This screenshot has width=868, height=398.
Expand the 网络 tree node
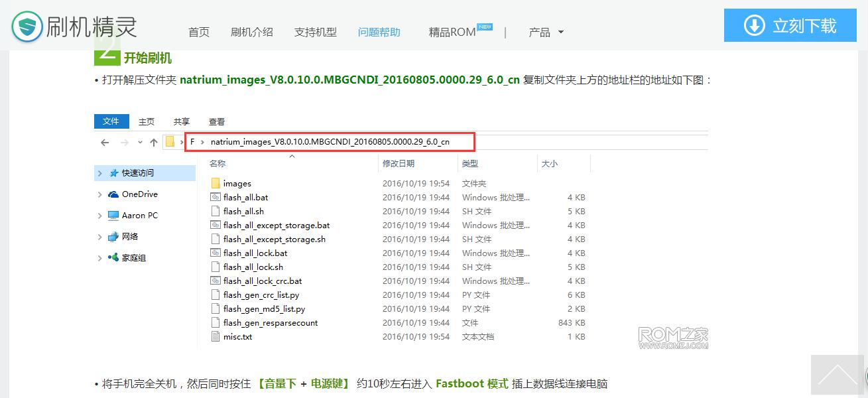99,237
